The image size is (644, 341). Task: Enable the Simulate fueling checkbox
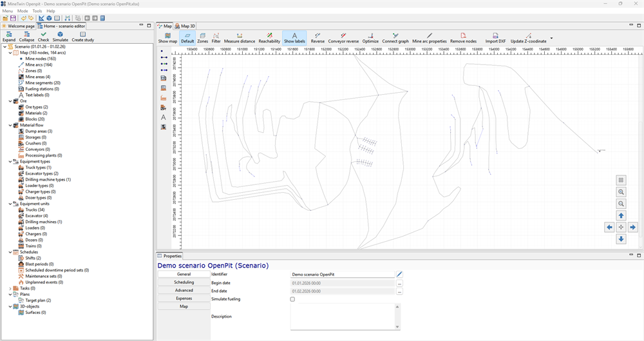pos(292,300)
